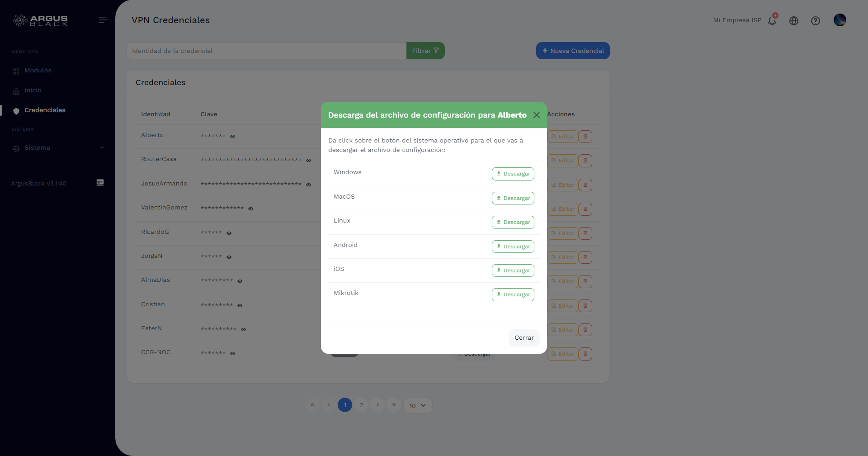The width and height of the screenshot is (868, 456).
Task: Reveal EsterN's password
Action: pyautogui.click(x=243, y=329)
